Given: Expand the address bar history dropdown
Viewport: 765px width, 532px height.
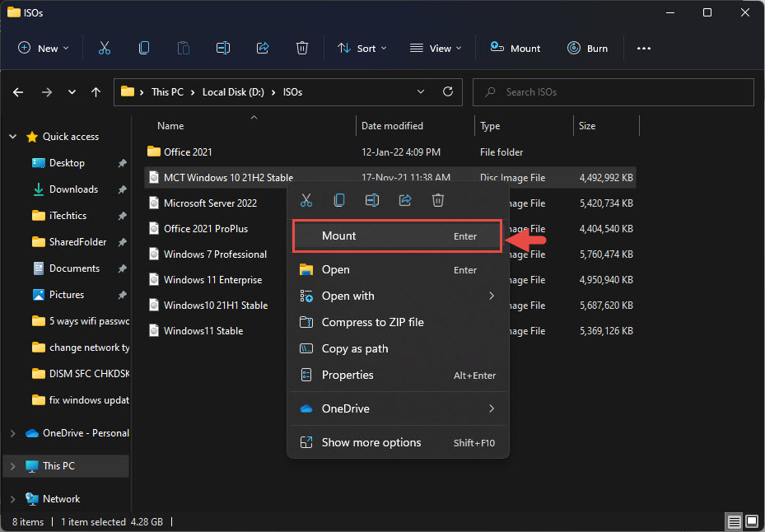Looking at the screenshot, I should [x=421, y=91].
